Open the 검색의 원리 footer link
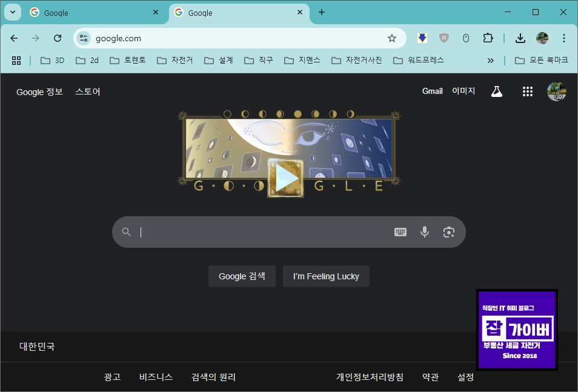The height and width of the screenshot is (392, 578). (x=213, y=377)
